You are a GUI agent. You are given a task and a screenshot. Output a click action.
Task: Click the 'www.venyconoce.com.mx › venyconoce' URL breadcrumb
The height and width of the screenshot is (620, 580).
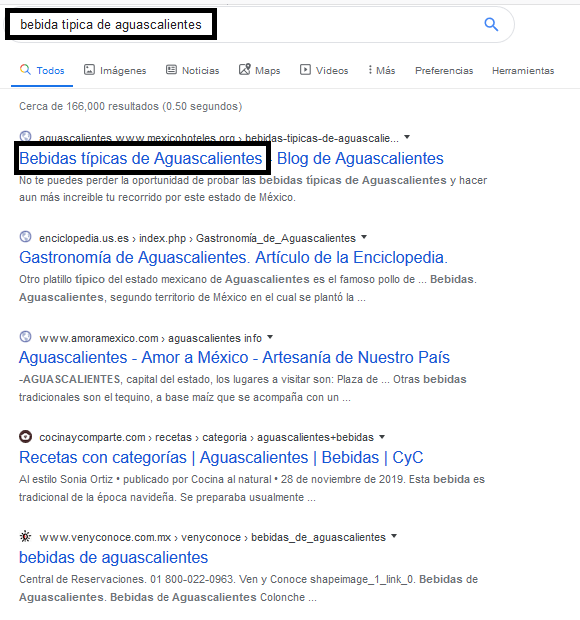(212, 537)
